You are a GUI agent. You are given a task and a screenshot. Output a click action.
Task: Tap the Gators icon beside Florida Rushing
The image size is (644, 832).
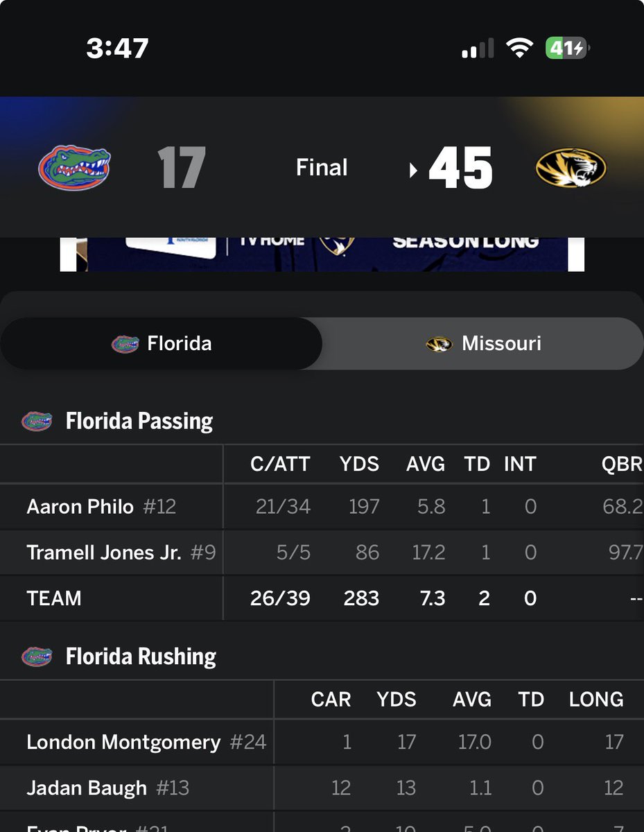[37, 657]
